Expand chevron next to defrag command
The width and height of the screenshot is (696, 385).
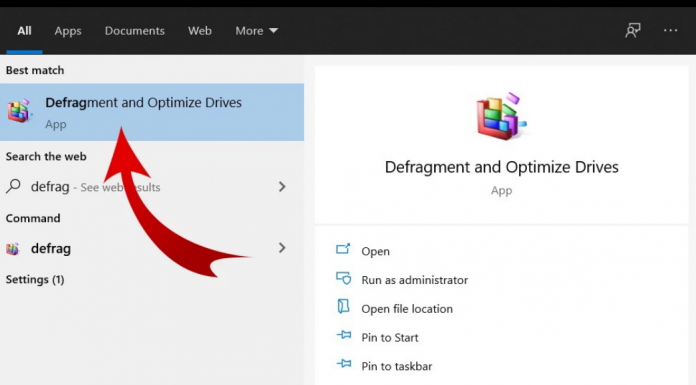[282, 248]
